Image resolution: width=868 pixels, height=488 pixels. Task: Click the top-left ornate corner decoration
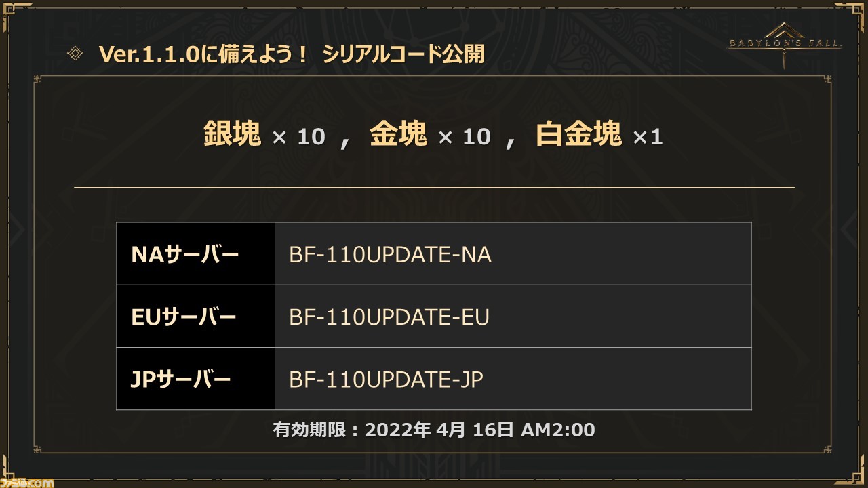point(14,14)
